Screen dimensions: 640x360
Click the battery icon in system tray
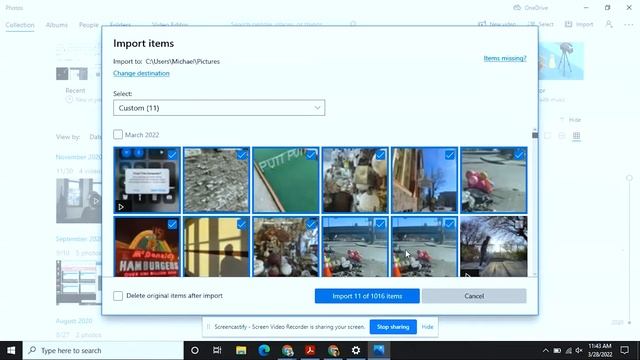(x=557, y=351)
